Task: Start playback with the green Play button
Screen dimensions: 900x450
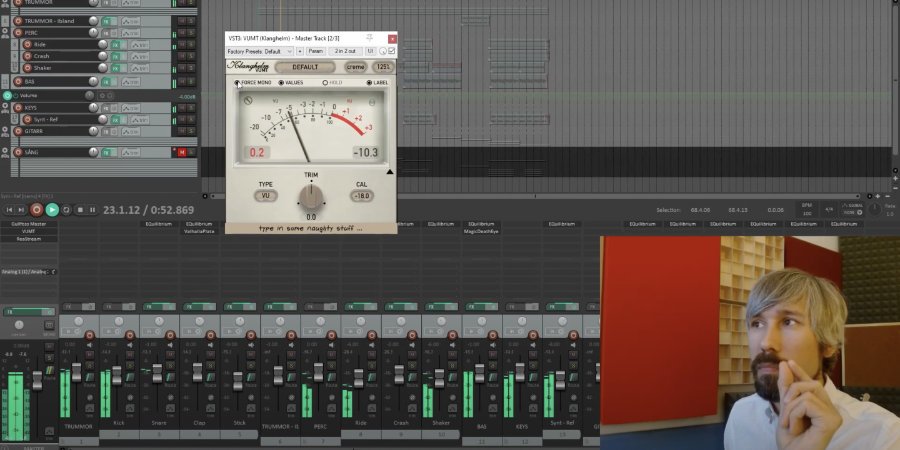Action: (52, 210)
